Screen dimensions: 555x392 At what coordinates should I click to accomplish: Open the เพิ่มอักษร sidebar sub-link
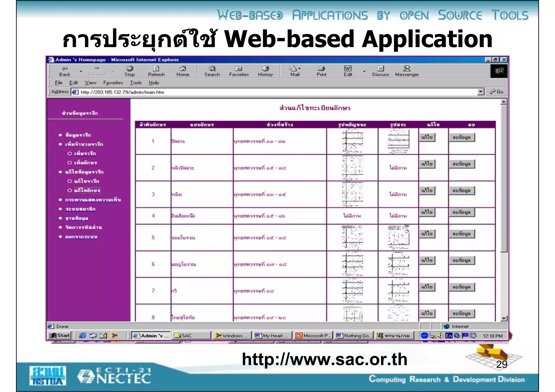coord(86,163)
